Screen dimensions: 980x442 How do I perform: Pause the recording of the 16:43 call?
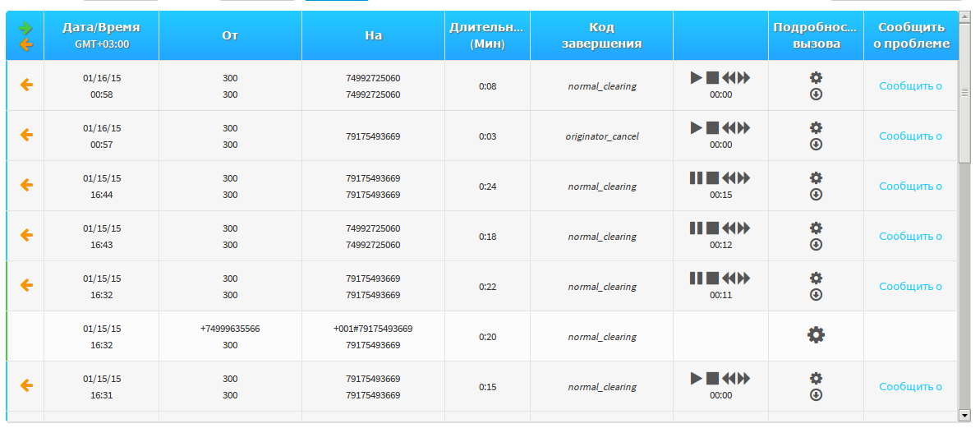(x=697, y=228)
